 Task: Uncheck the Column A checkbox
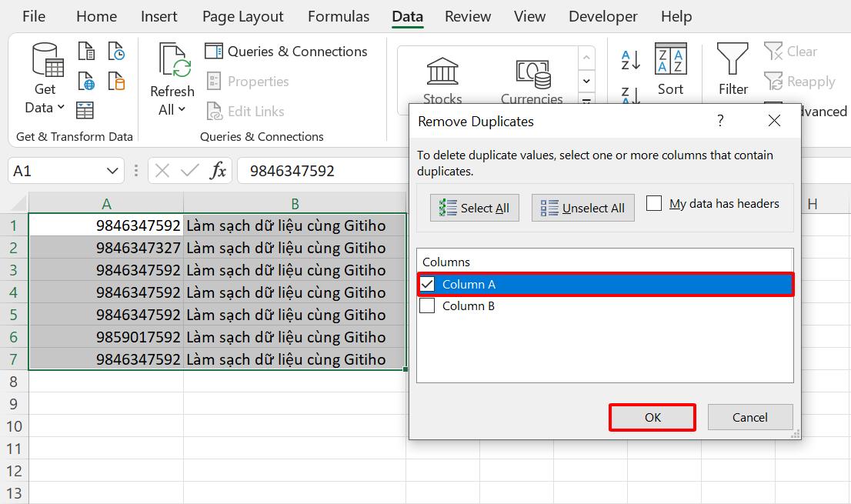[428, 284]
